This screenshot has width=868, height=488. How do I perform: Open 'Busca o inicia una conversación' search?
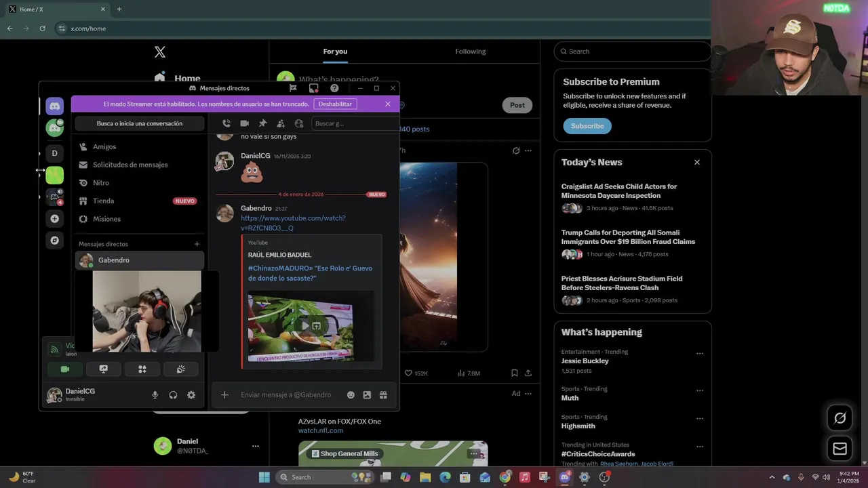tap(140, 123)
